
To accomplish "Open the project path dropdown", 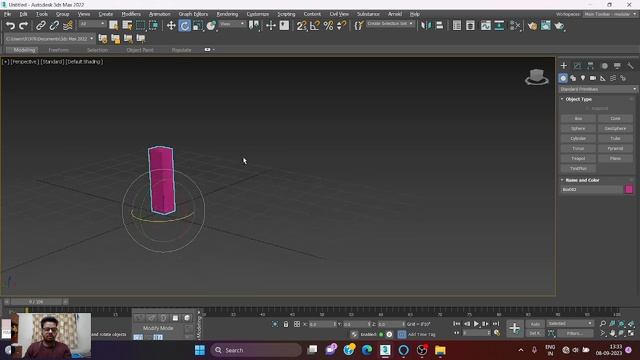I will [x=49, y=39].
